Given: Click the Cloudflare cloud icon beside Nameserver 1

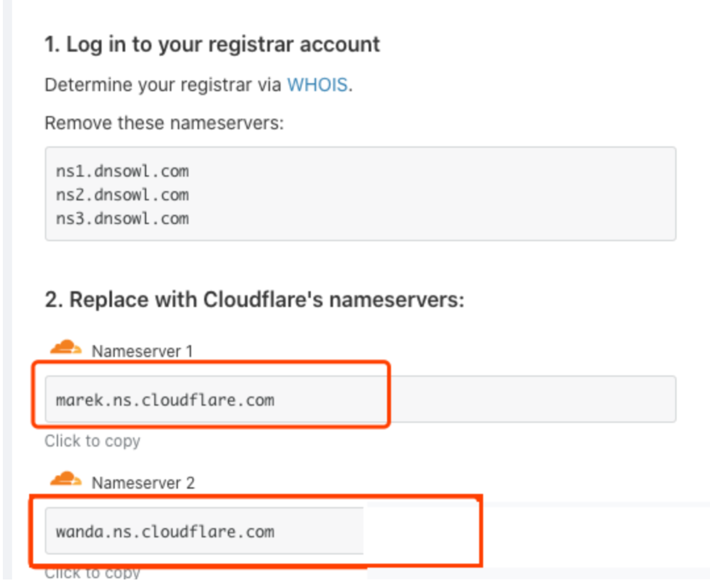Looking at the screenshot, I should 65,348.
